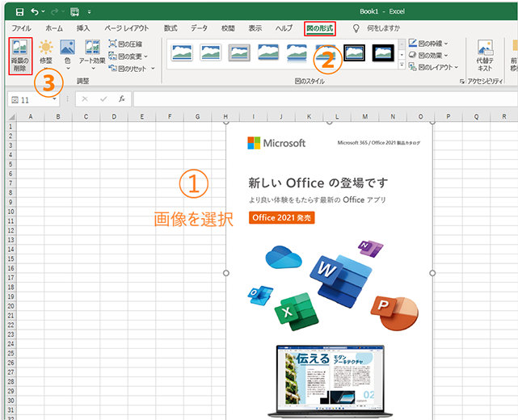Select row 20 header

[11, 306]
